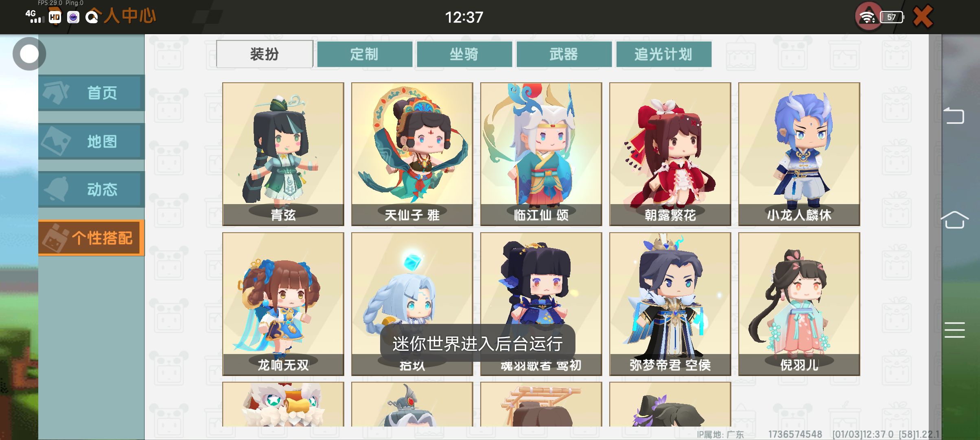Open the 首页 home sidebar item
The width and height of the screenshot is (980, 440).
(92, 93)
